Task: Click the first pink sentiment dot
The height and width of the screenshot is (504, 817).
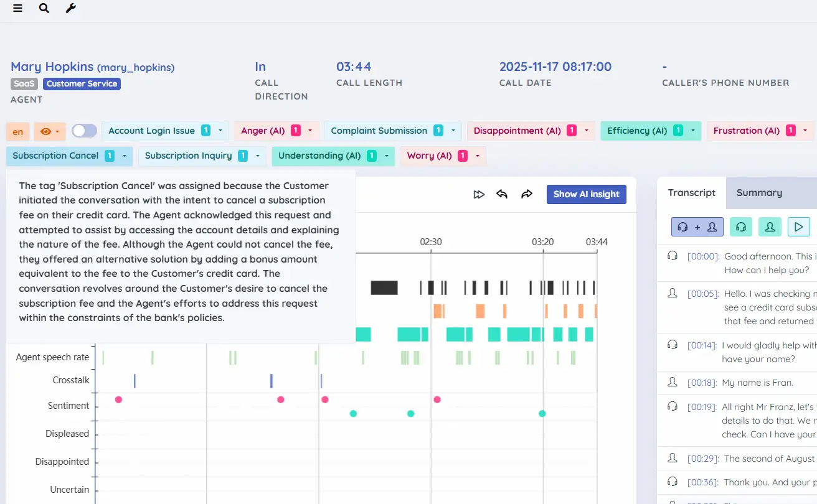Action: (x=118, y=399)
